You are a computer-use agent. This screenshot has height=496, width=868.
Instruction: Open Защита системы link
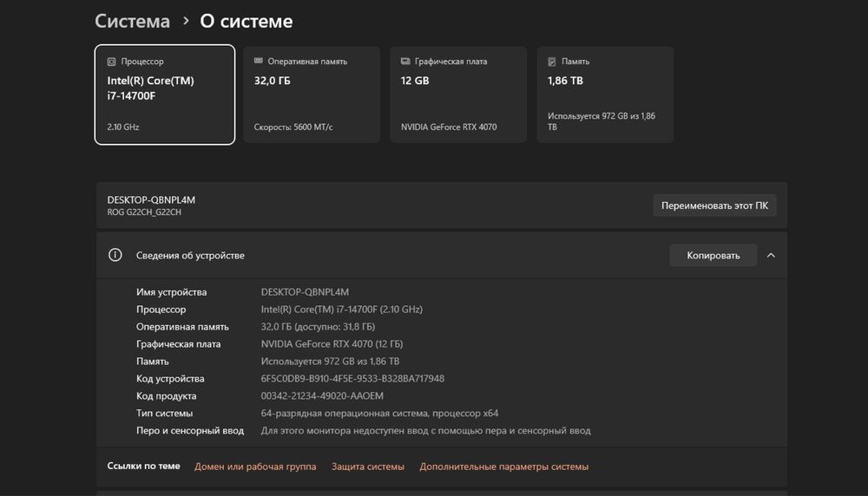click(367, 467)
